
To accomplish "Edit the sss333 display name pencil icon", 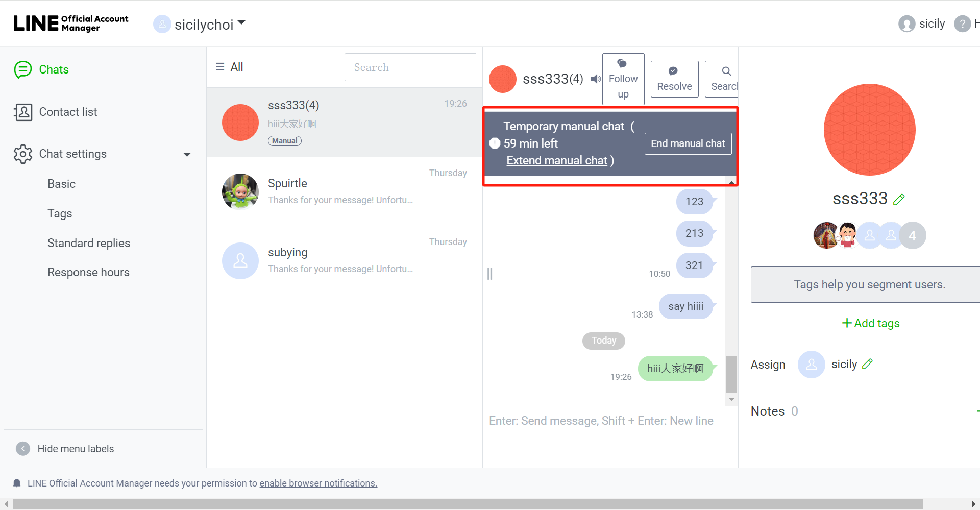I will tap(899, 199).
